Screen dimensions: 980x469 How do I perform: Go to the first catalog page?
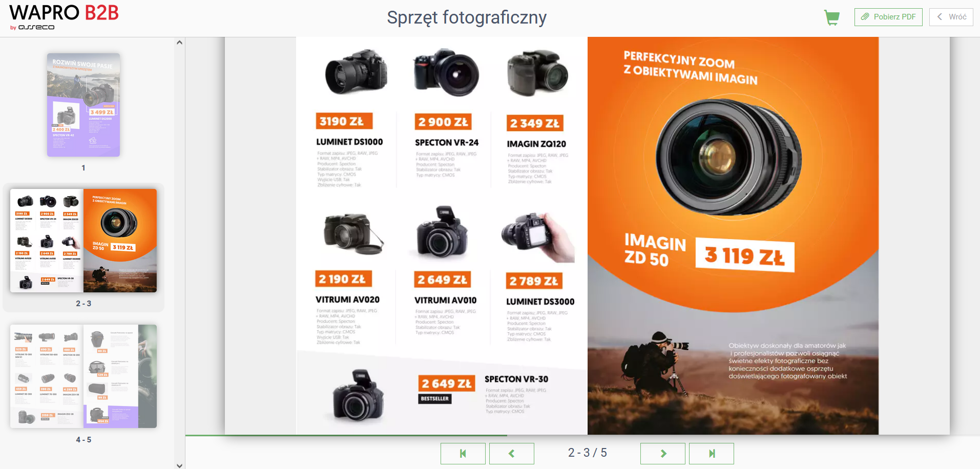pyautogui.click(x=463, y=453)
